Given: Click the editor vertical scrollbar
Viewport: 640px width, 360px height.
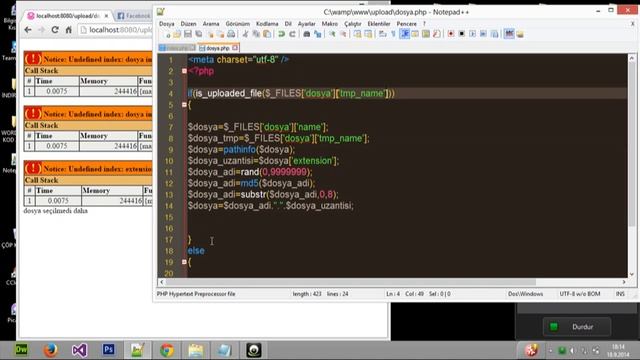Looking at the screenshot, I should click(632, 166).
